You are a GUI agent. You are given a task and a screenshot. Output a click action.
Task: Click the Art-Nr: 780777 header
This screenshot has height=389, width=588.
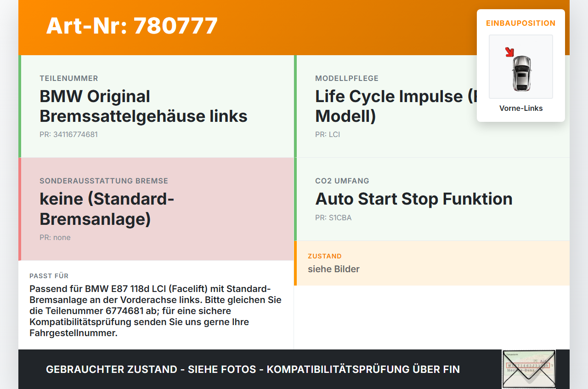point(132,26)
